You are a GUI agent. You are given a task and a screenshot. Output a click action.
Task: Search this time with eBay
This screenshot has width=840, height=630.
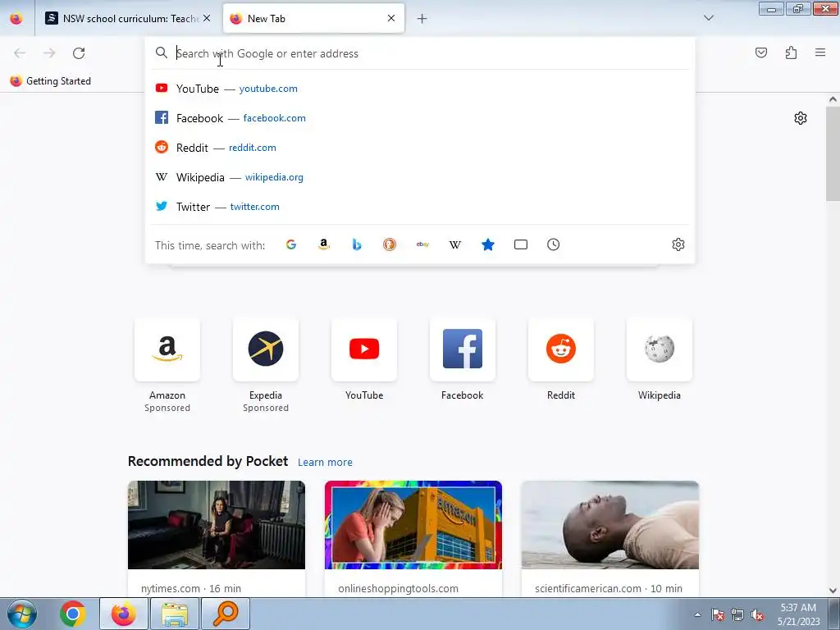(422, 244)
